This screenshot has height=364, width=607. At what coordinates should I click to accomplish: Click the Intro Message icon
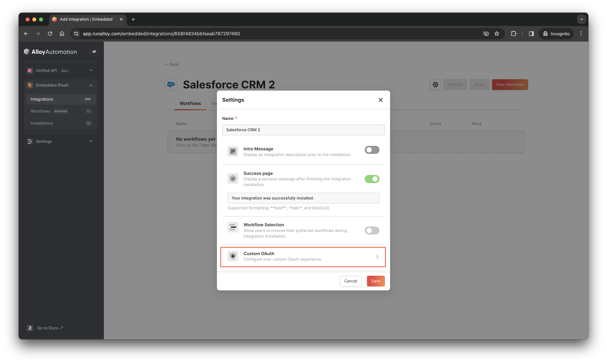click(x=233, y=152)
